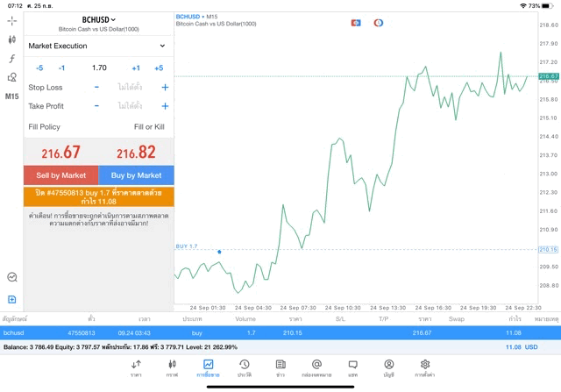Screen dimensions: 561x392
Task: Check the battery status icon
Action: pyautogui.click(x=548, y=6)
